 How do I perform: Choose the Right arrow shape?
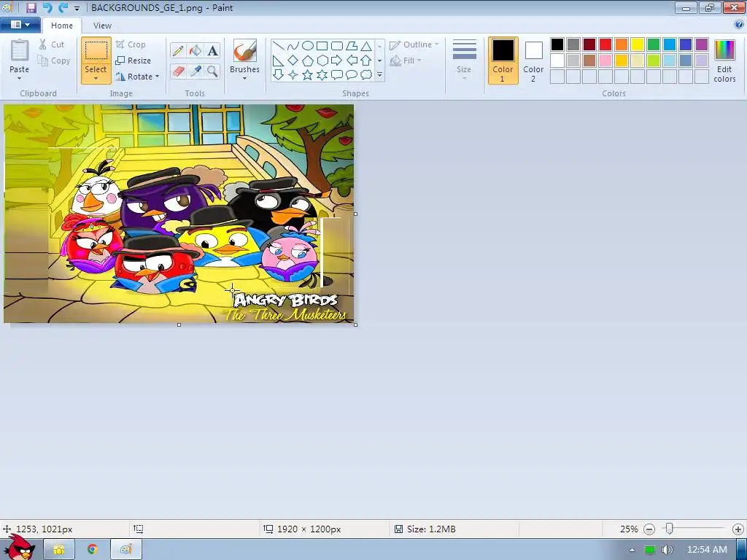coord(337,61)
